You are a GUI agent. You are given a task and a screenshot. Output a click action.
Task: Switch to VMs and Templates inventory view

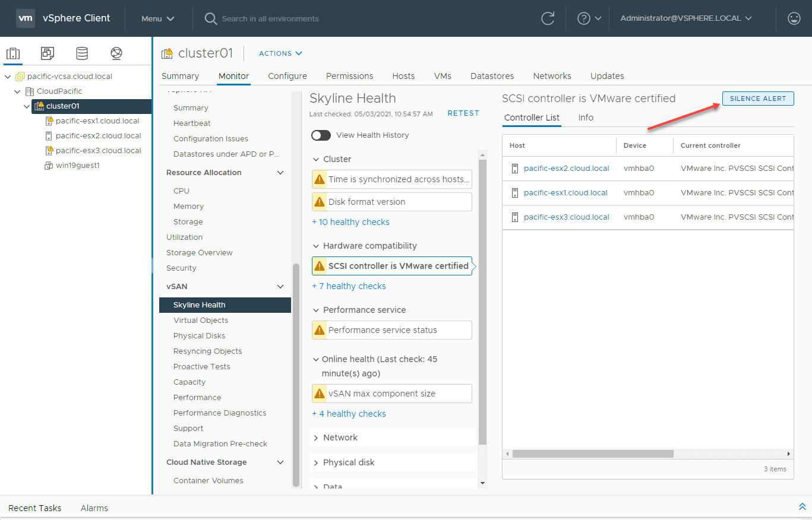(48, 53)
